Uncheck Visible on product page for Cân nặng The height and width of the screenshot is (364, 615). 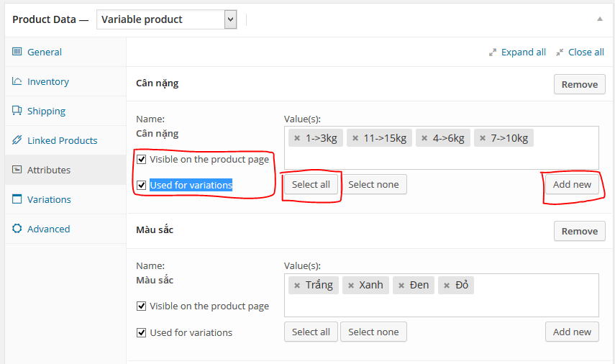141,159
